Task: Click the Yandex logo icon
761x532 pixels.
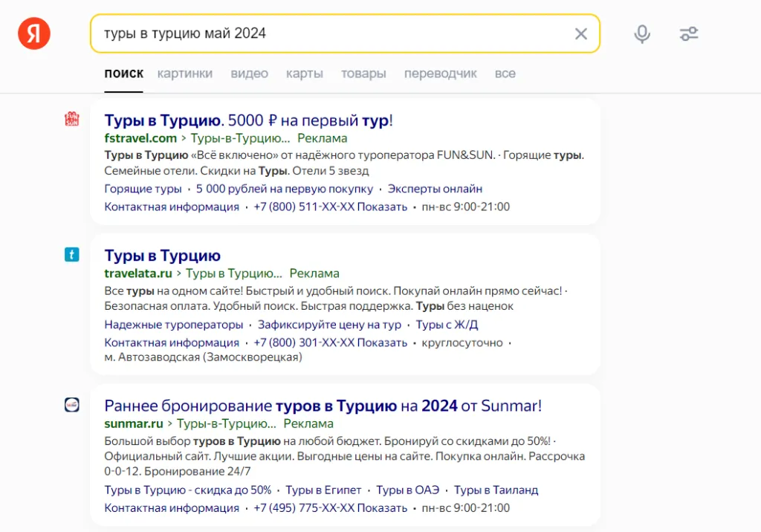Action: point(34,33)
